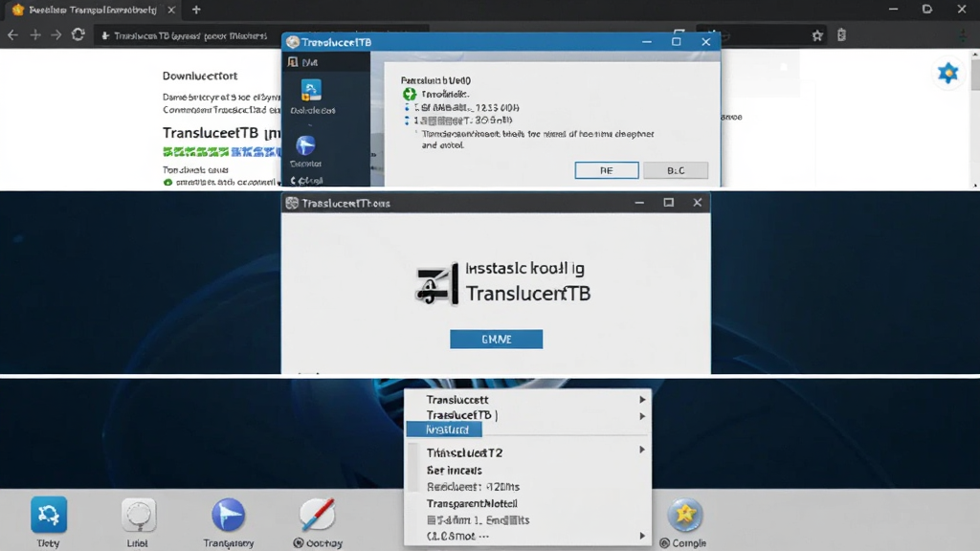The width and height of the screenshot is (980, 551).
Task: Click the browser back arrow
Action: [12, 35]
